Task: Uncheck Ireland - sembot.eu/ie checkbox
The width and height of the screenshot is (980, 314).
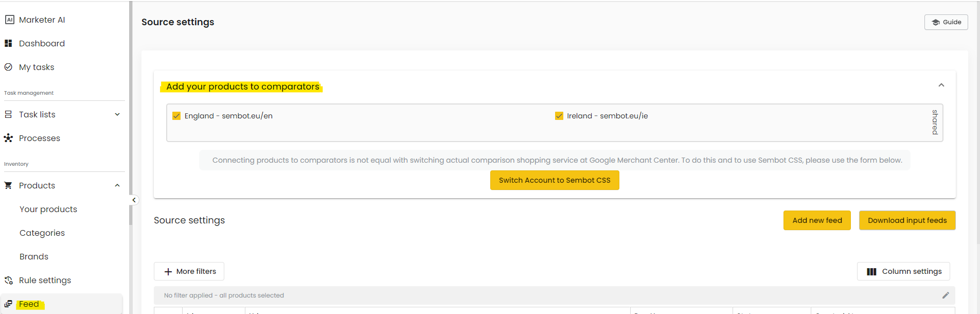Action: click(x=559, y=116)
